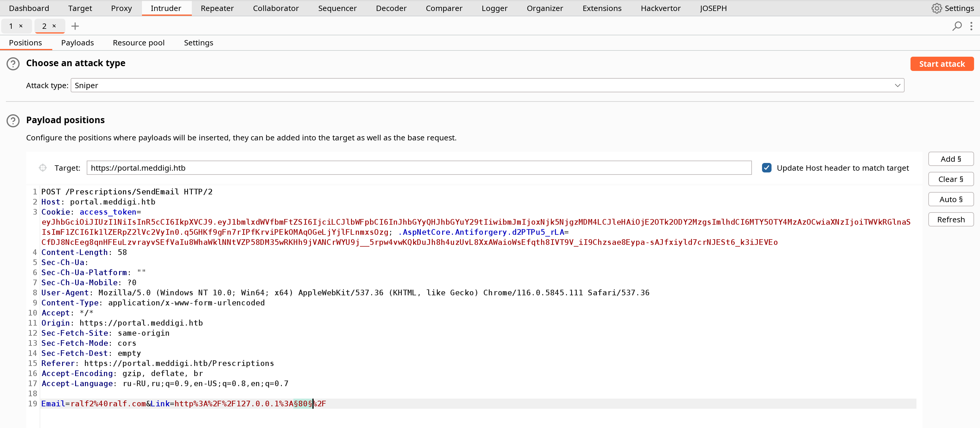Image resolution: width=980 pixels, height=428 pixels.
Task: Click the Sec-Fetch-Site header line
Action: click(x=105, y=333)
